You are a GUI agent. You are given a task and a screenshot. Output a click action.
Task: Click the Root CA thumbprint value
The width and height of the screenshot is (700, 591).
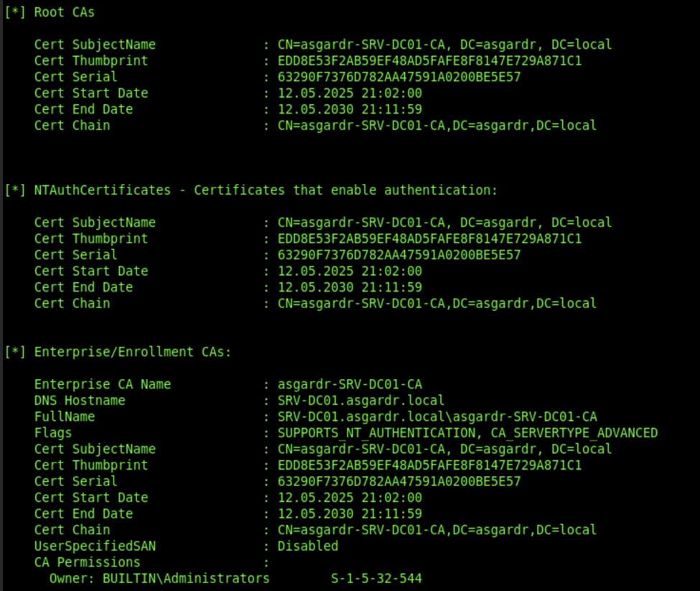(x=429, y=61)
